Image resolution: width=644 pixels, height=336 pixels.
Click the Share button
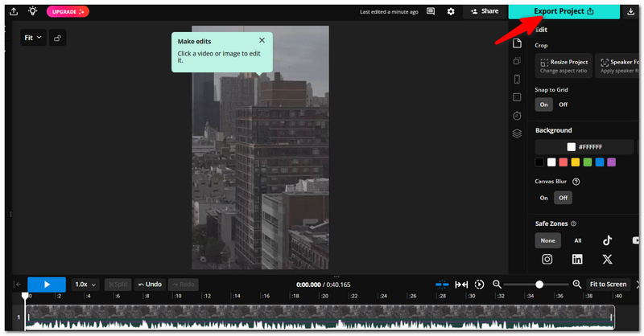(x=485, y=11)
